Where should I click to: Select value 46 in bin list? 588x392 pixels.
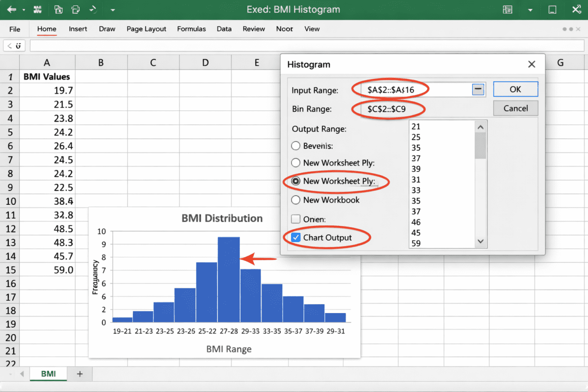point(416,222)
